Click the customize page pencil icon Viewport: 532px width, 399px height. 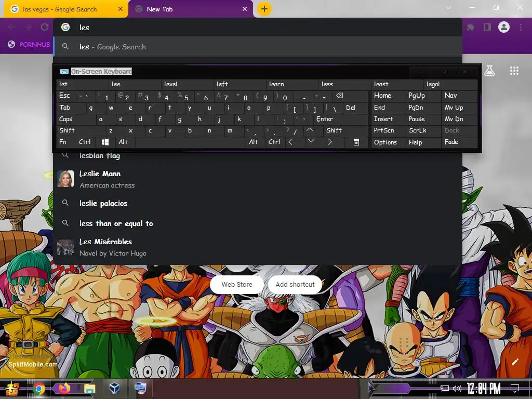click(515, 362)
